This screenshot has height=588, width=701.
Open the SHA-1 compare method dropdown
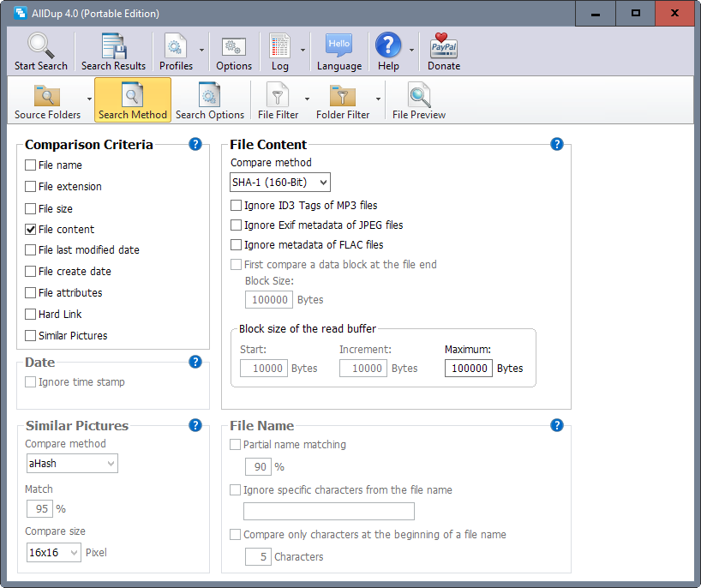[x=280, y=182]
